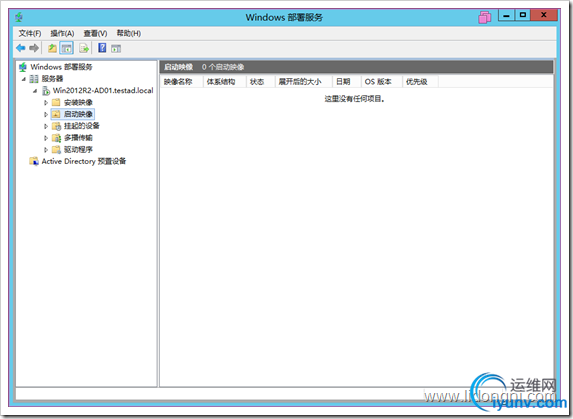The image size is (573, 419).
Task: Toggle the show/hide console tree icon
Action: point(67,48)
